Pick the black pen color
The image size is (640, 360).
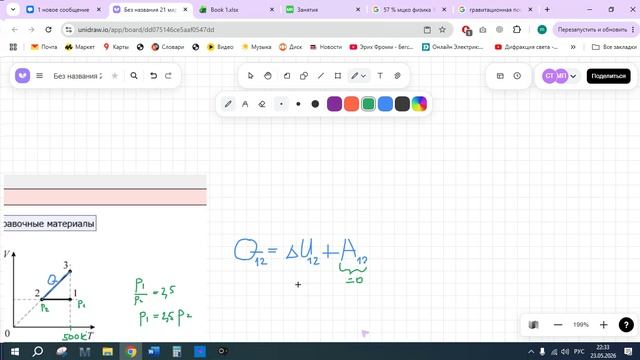click(402, 104)
